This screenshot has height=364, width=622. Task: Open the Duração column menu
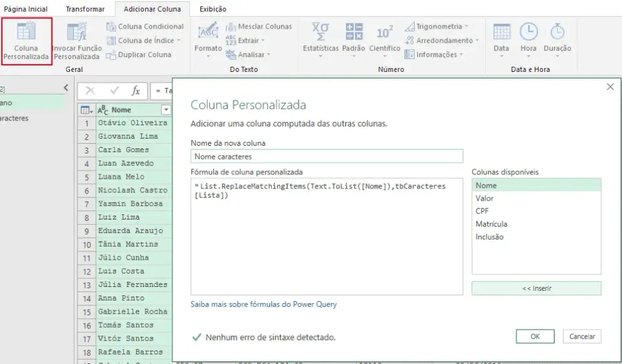557,40
